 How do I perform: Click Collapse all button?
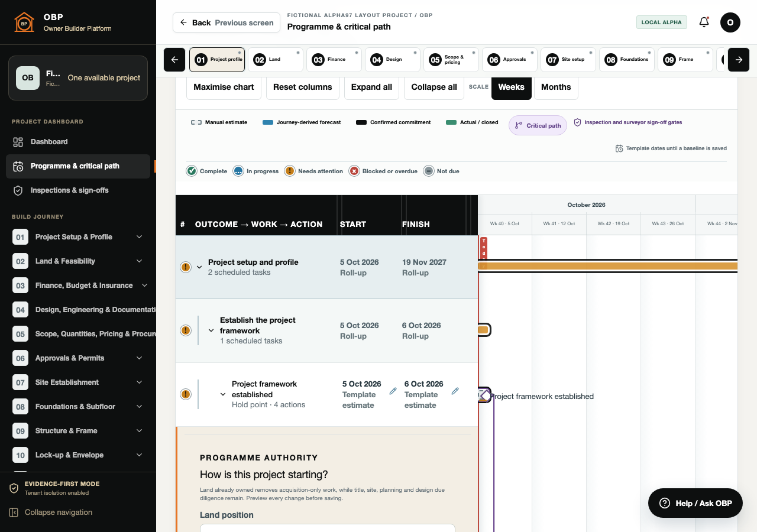[434, 87]
